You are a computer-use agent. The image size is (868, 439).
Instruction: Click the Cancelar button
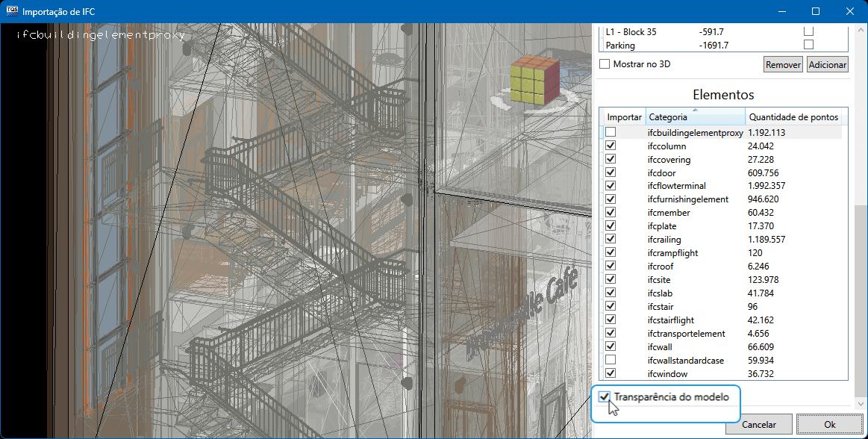[759, 424]
